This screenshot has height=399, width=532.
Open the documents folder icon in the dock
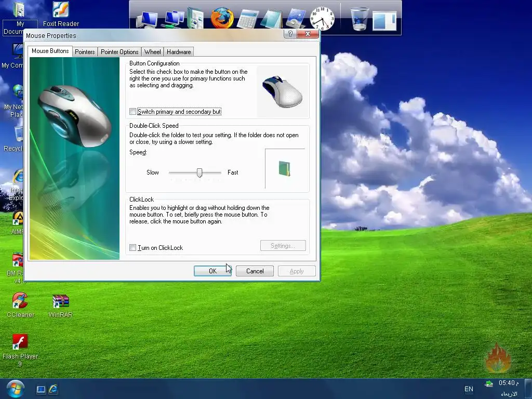coord(195,18)
